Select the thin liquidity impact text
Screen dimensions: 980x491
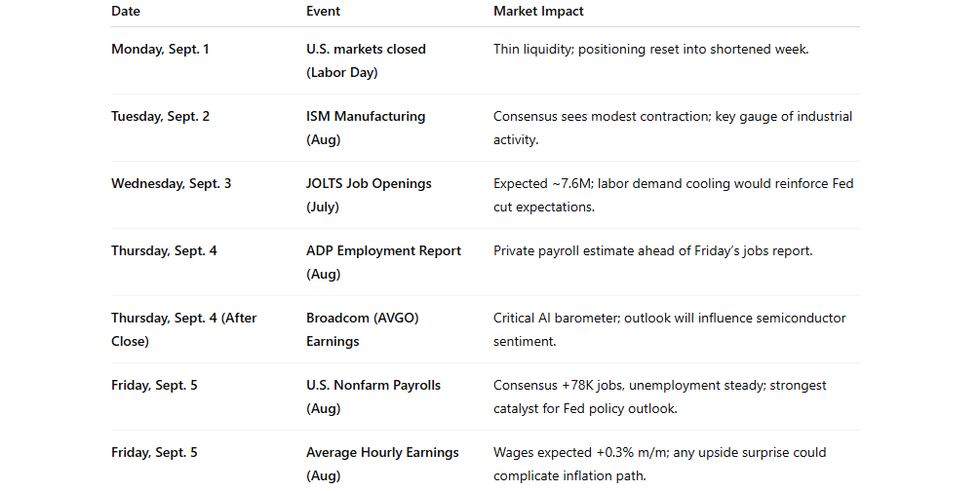tap(650, 49)
